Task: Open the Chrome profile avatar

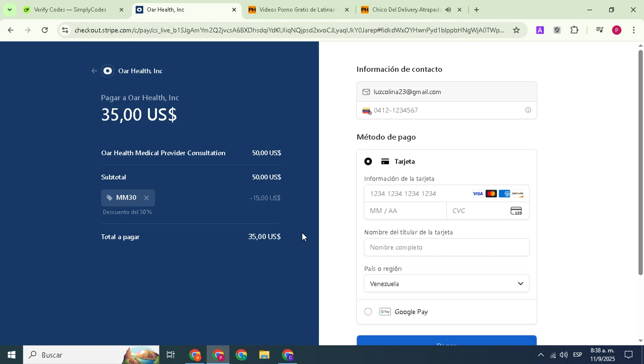Action: [x=617, y=30]
